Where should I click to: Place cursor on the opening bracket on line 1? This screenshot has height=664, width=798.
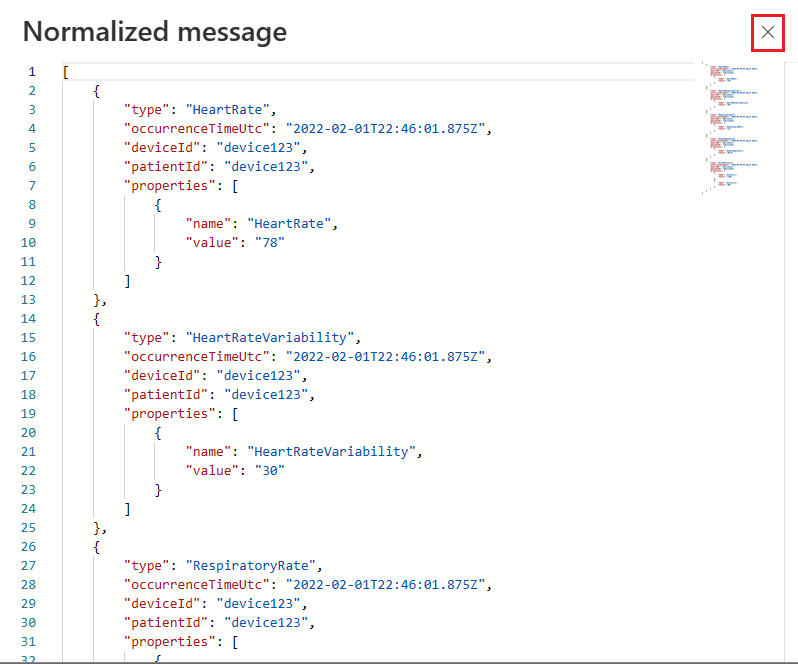(x=65, y=72)
